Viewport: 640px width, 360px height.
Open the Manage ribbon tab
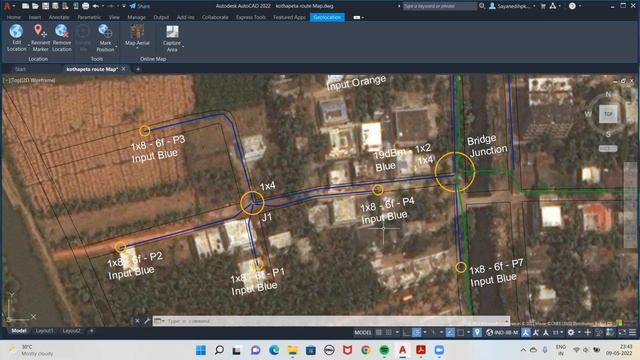click(136, 17)
